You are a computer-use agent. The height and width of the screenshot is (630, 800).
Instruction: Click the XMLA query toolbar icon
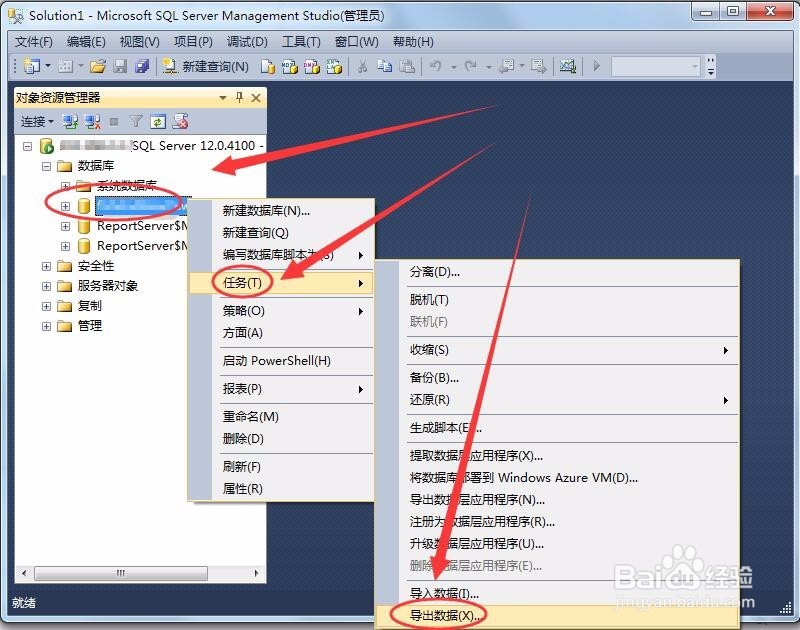[x=334, y=66]
